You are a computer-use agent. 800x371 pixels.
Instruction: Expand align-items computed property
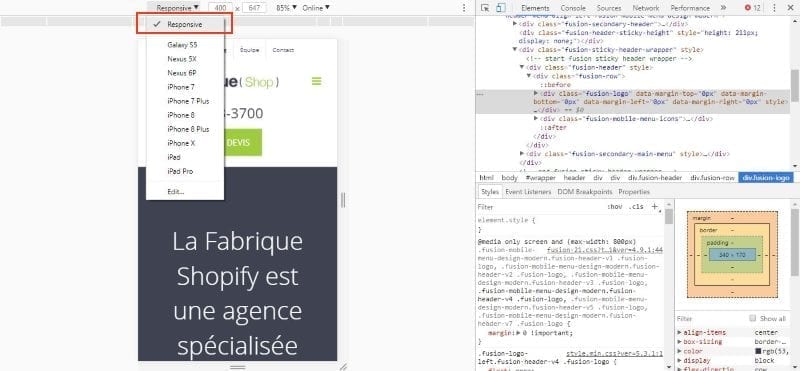click(680, 333)
